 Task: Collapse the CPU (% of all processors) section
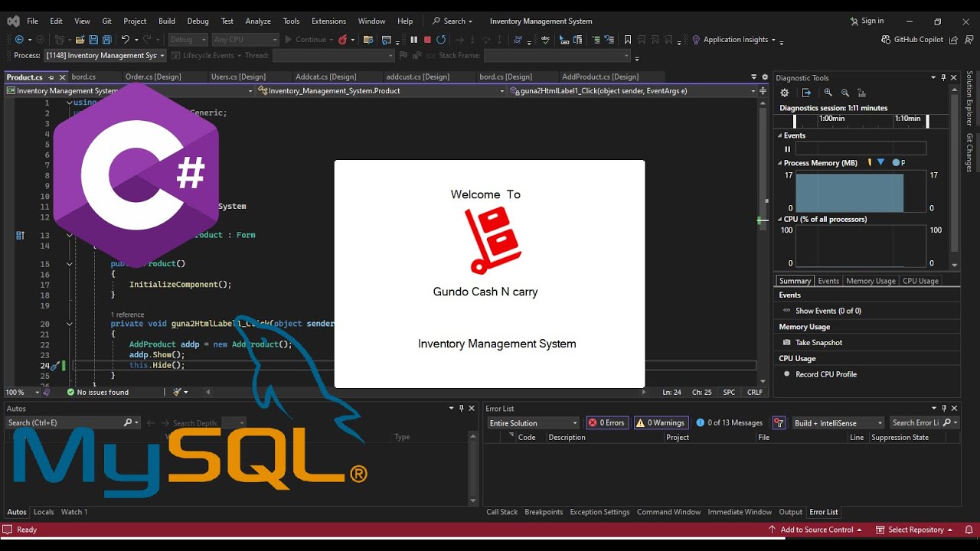coord(780,220)
